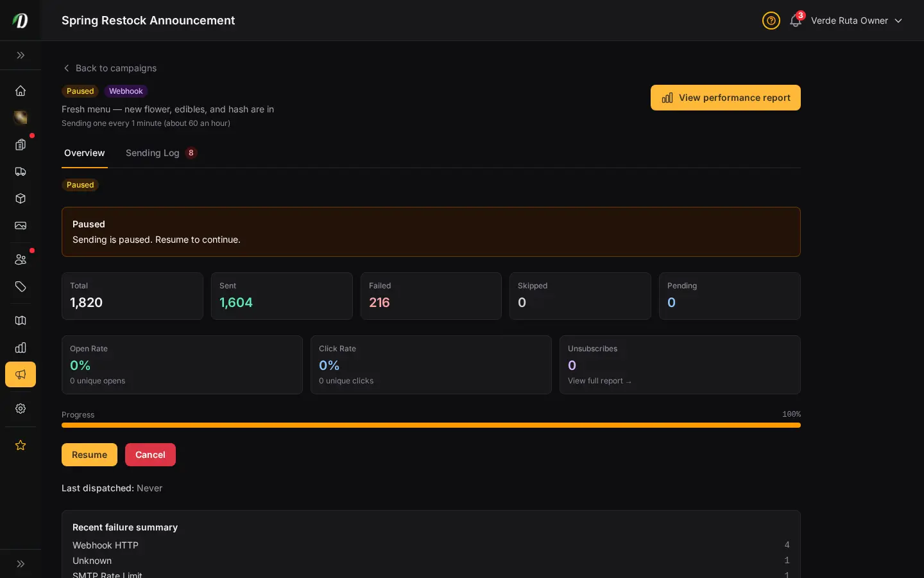Viewport: 924px width, 578px height.
Task: Open the open-book icon in the sidebar
Action: click(21, 320)
